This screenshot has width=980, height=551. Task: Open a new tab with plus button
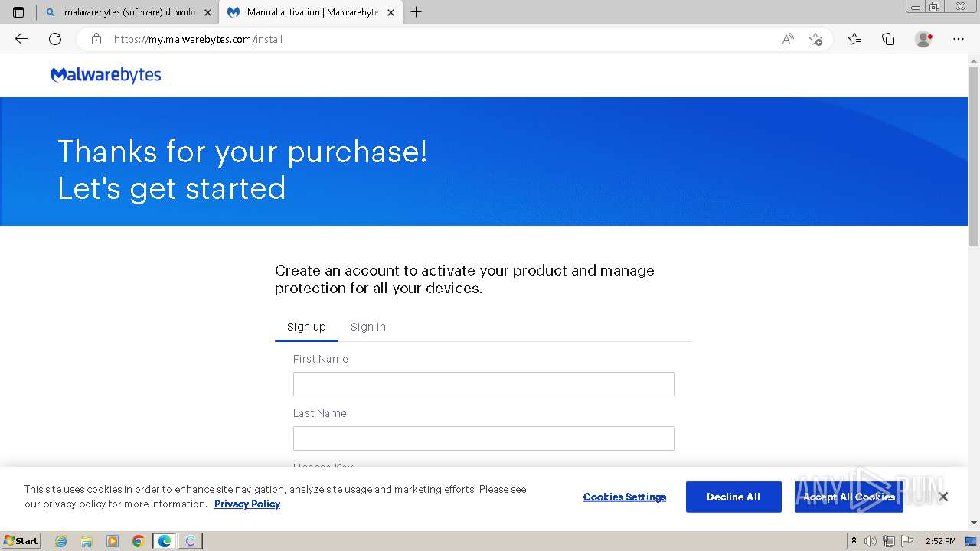click(416, 12)
